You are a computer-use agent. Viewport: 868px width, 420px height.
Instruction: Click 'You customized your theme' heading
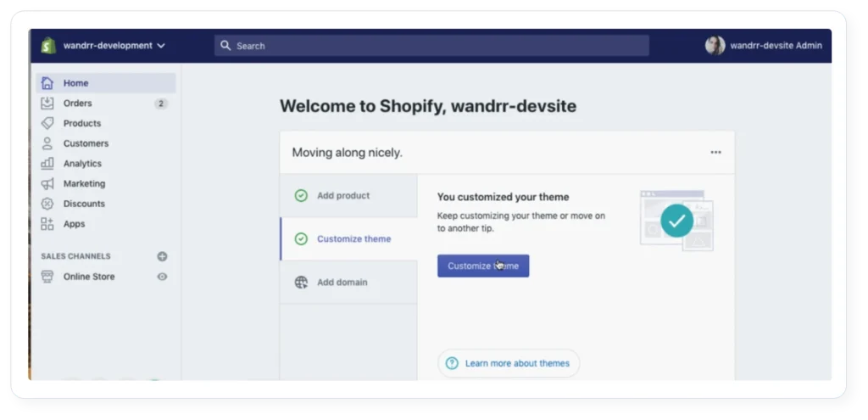click(504, 197)
